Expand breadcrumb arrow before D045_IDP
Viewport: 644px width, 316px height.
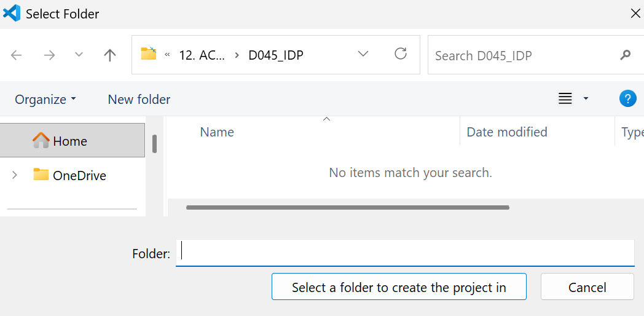(237, 55)
